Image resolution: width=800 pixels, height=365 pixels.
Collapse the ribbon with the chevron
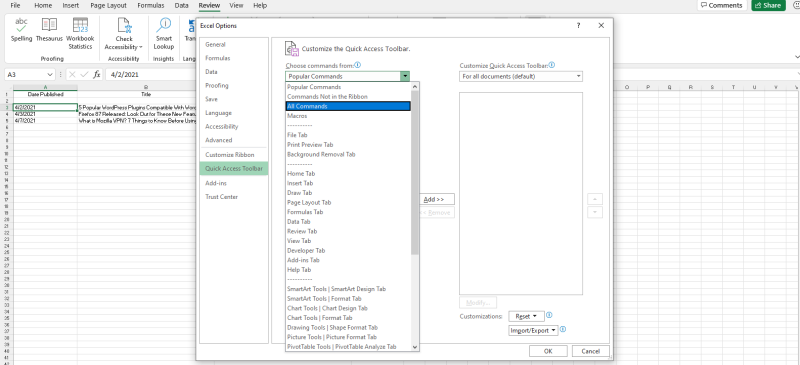tap(797, 57)
